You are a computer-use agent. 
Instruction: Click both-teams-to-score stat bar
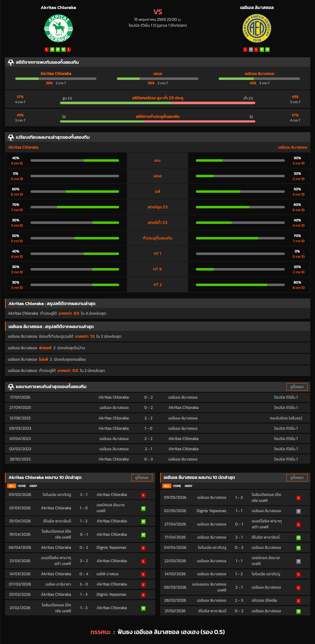pyautogui.click(x=158, y=121)
